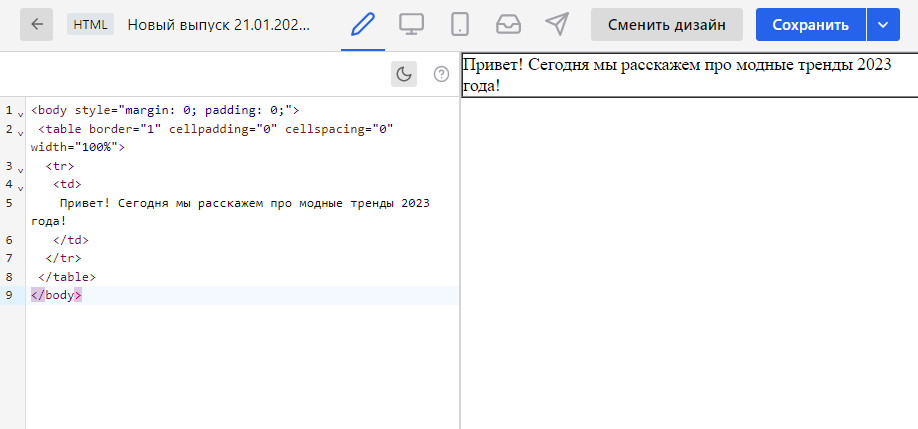
Task: Click the closing body tag on line 9
Action: coord(56,295)
